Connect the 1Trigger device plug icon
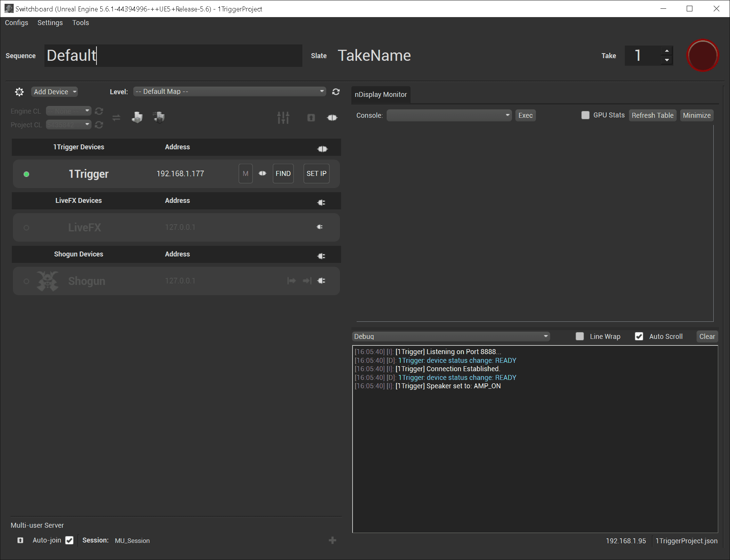The image size is (730, 560). (262, 174)
